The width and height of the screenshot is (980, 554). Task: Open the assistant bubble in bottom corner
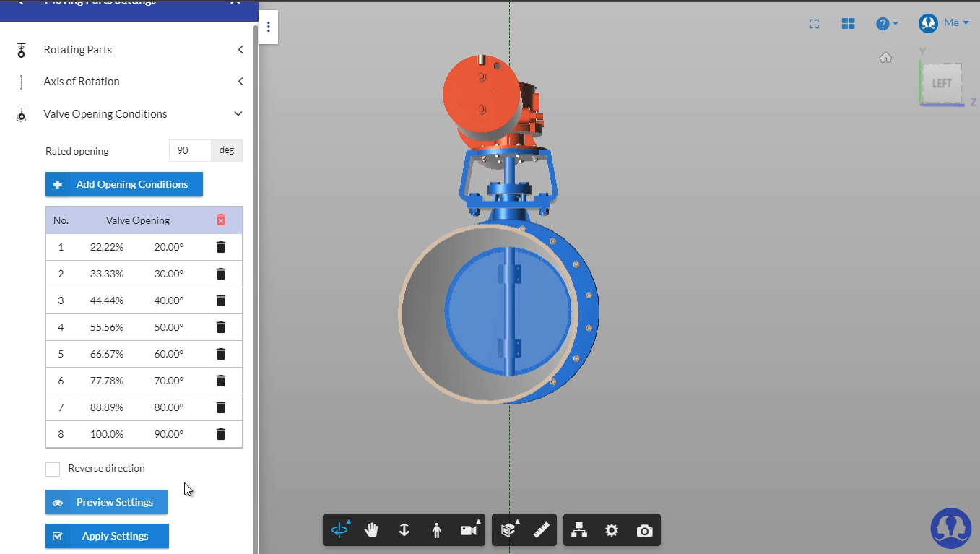click(950, 529)
